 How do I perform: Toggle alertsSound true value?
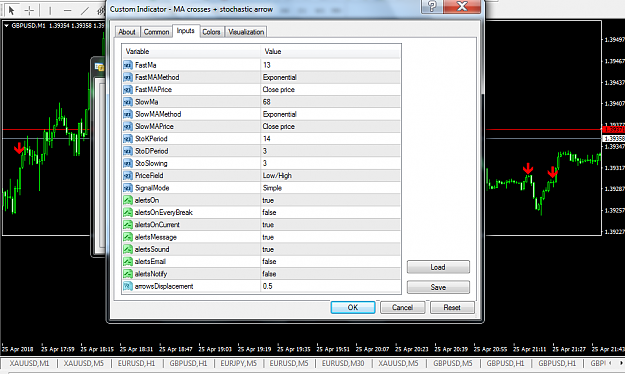coord(330,249)
